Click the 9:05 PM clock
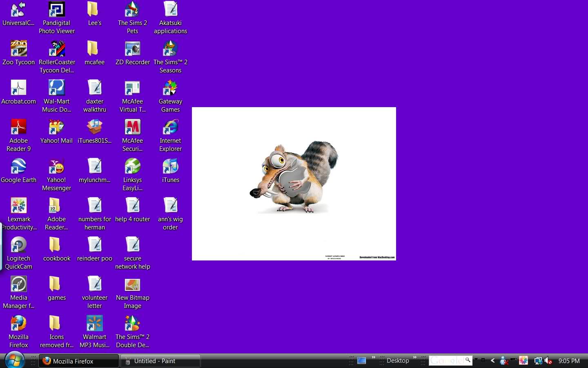588x368 pixels. pos(569,361)
